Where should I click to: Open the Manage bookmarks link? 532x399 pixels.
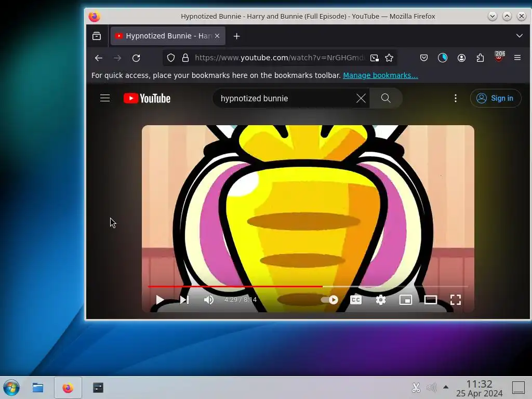380,75
